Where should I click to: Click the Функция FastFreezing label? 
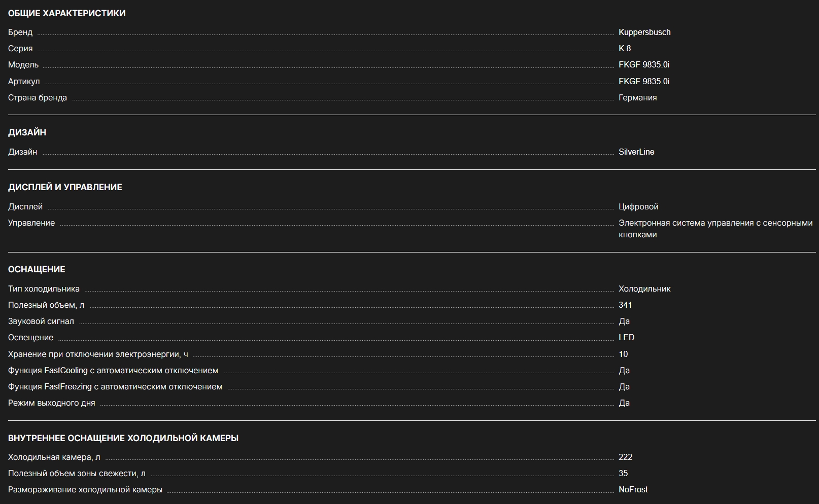point(115,387)
